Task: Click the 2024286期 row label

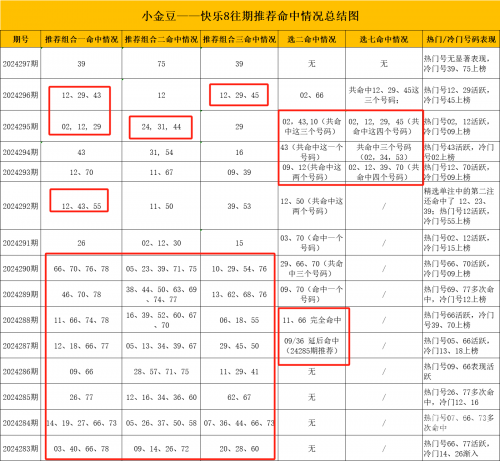Action: tap(21, 372)
